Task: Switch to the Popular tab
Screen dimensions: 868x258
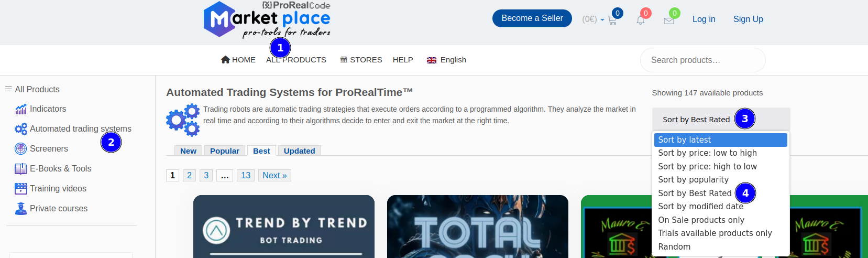Action: 224,151
